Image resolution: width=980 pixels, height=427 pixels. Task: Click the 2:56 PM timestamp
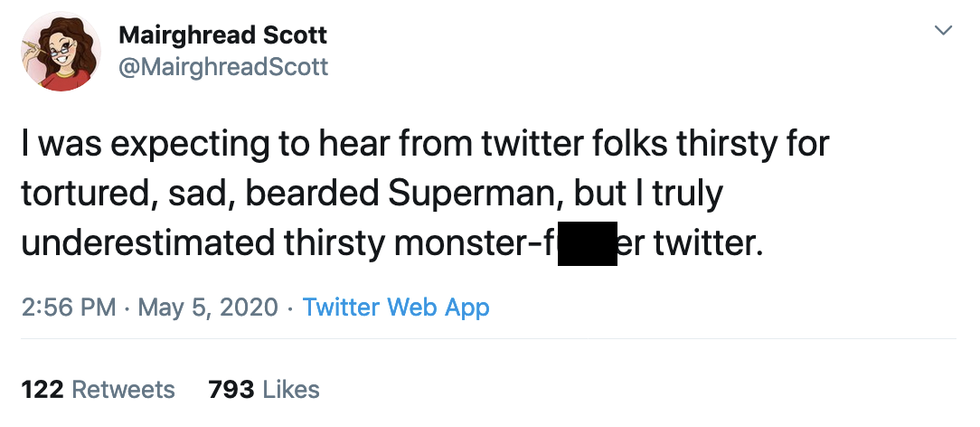click(68, 307)
